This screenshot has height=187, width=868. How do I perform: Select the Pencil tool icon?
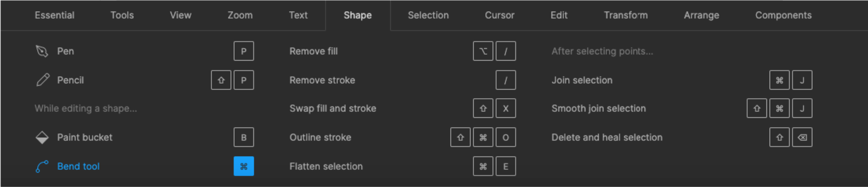point(42,80)
